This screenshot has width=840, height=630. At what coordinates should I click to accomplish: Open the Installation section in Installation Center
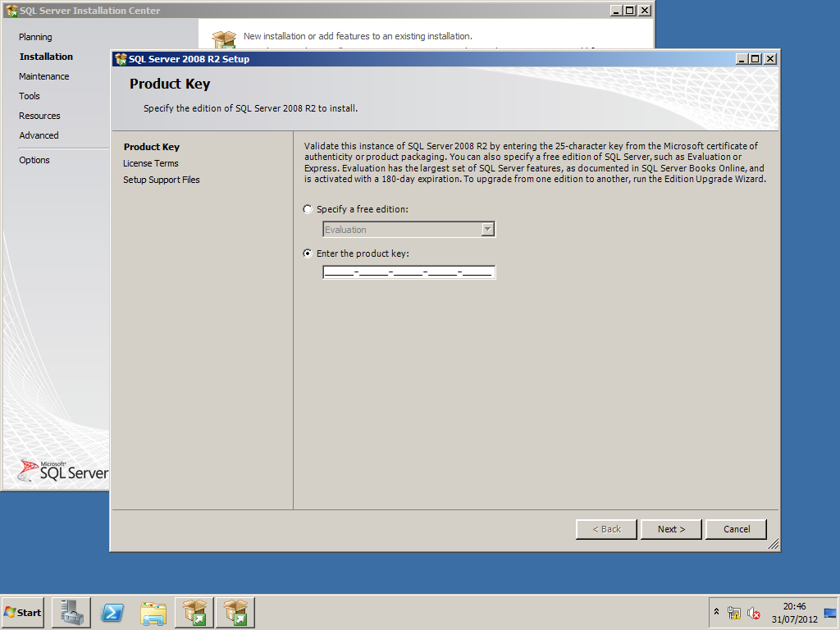[46, 57]
